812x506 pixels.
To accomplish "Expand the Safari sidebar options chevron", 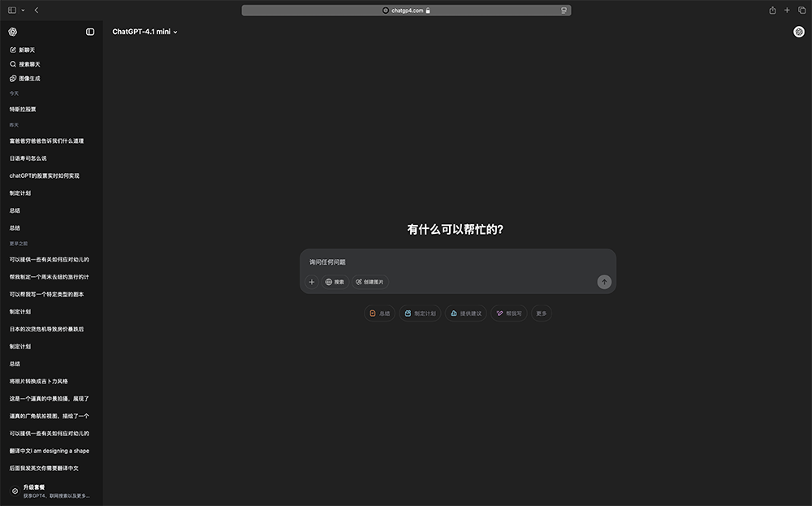I will tap(23, 11).
